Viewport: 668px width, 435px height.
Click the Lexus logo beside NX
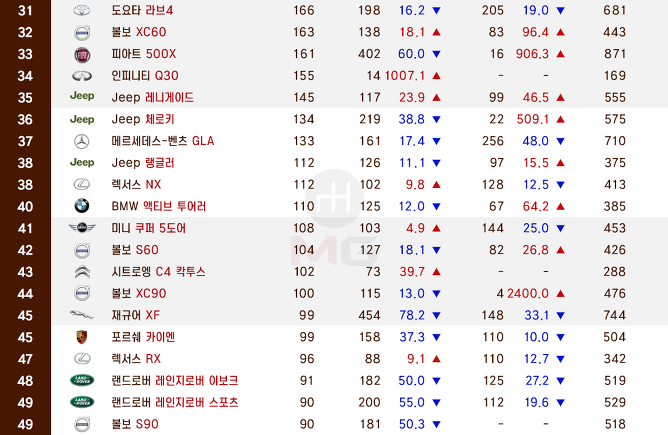tap(82, 184)
